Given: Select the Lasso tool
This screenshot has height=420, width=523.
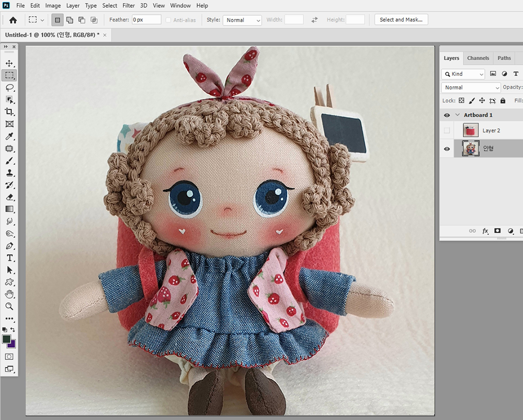Looking at the screenshot, I should click(x=9, y=88).
